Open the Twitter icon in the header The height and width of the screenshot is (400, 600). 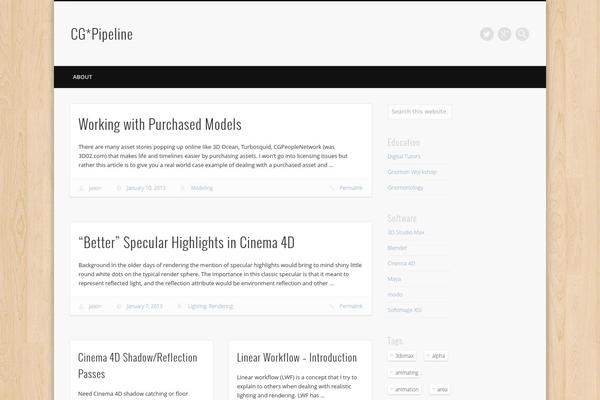487,34
